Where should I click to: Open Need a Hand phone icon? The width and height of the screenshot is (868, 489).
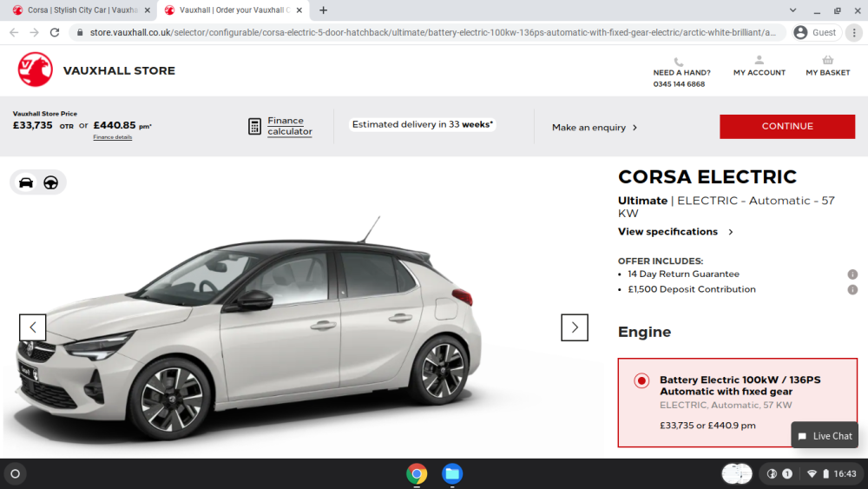[x=679, y=62]
